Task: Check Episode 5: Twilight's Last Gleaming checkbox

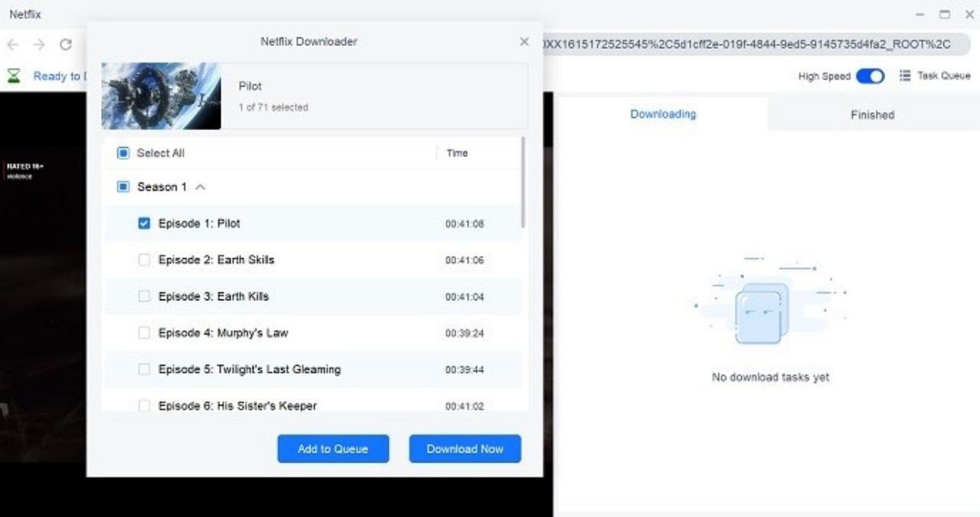Action: [x=144, y=369]
